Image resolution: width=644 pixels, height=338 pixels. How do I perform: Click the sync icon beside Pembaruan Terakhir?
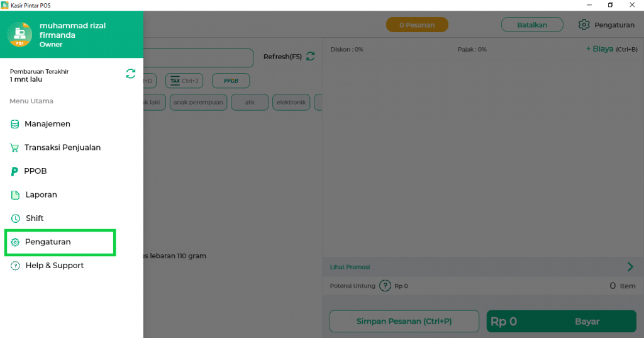click(x=131, y=74)
